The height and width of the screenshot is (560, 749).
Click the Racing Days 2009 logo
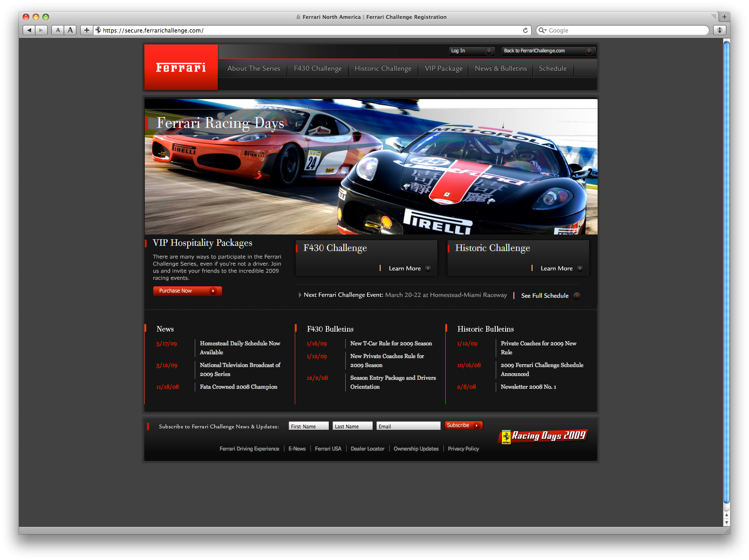(x=543, y=436)
